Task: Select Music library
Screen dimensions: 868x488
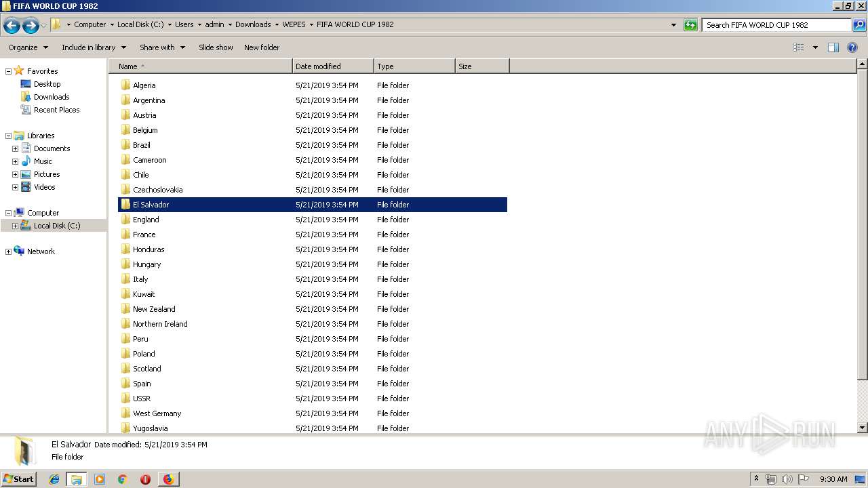Action: point(43,161)
